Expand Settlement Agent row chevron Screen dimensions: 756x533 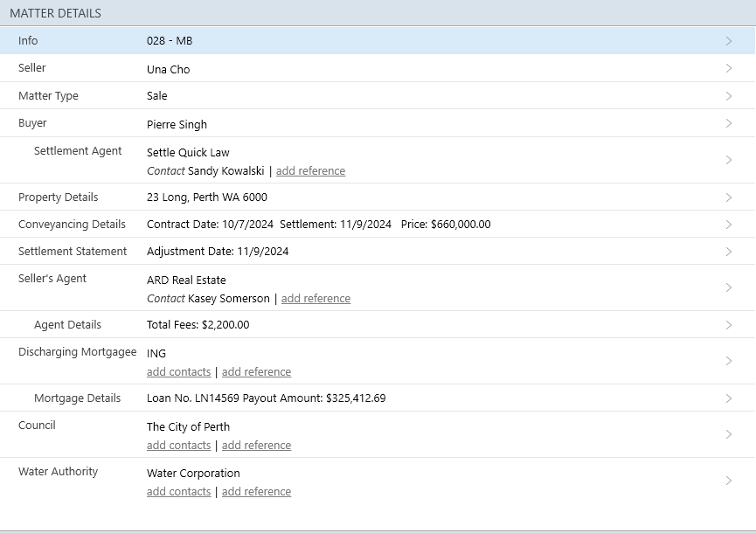tap(729, 160)
